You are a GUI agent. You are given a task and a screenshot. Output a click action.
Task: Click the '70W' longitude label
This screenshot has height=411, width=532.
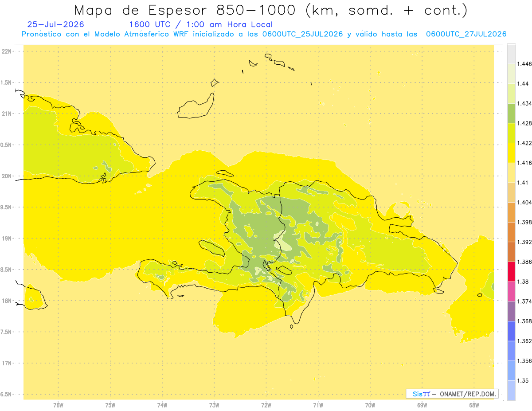(x=370, y=405)
